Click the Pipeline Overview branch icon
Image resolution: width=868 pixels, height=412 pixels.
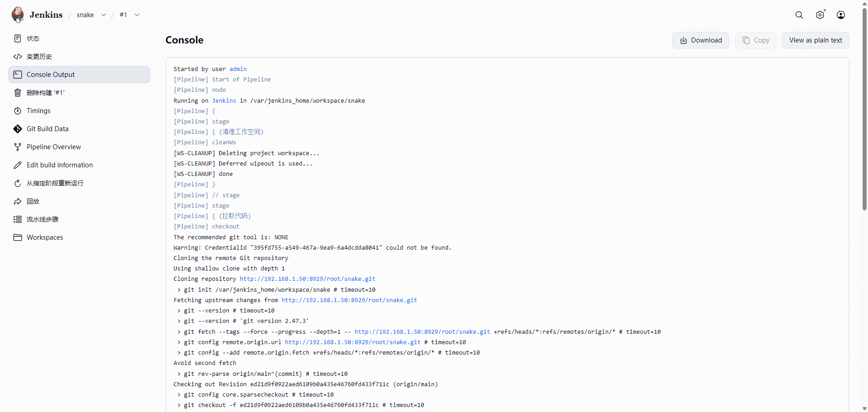tap(18, 147)
